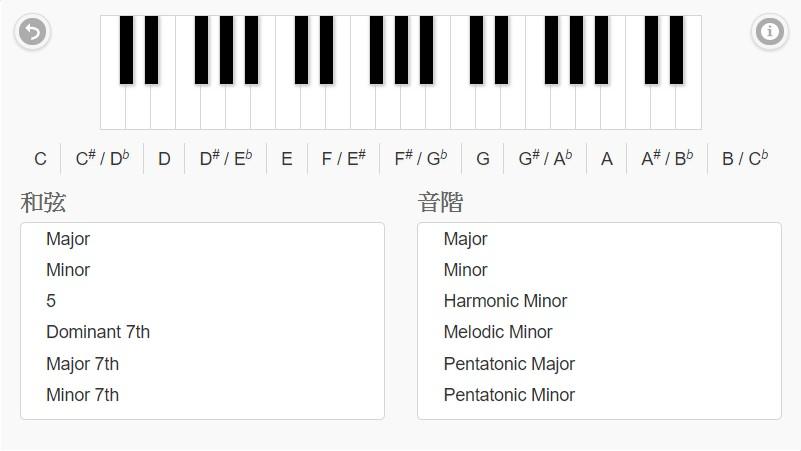Select the Harmonic Minor scale
The height and width of the screenshot is (451, 801).
pyautogui.click(x=505, y=301)
